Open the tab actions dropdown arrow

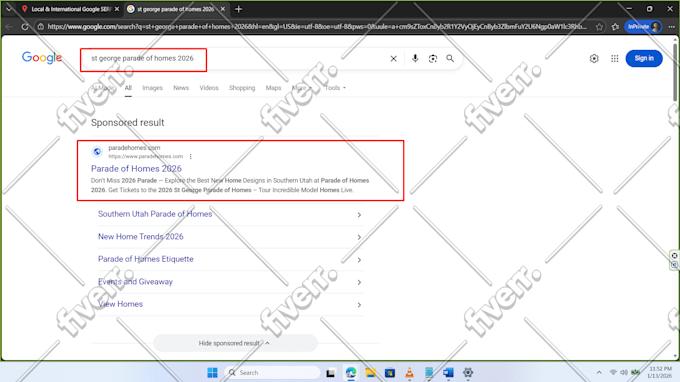tap(9, 9)
